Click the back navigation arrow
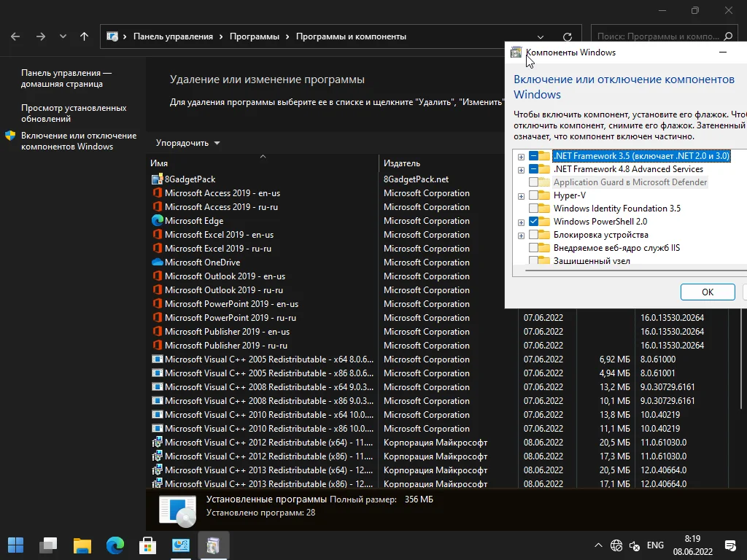Screen dimensions: 747x560 point(16,36)
